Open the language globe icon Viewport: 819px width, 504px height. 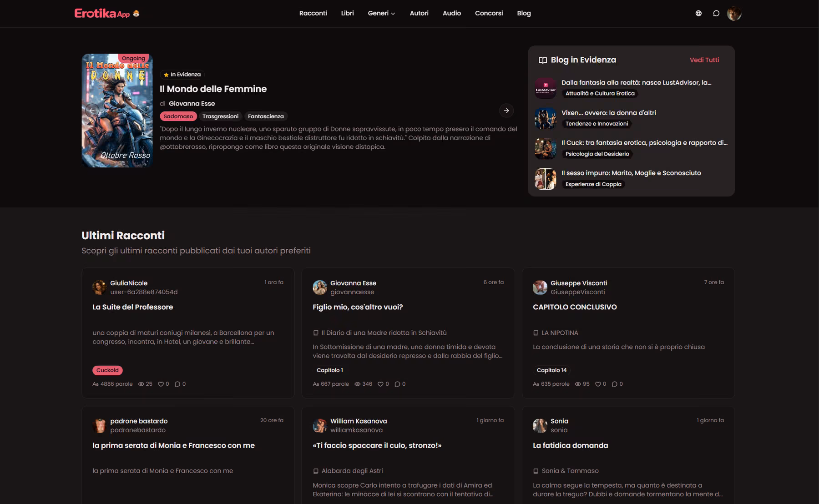click(x=698, y=13)
